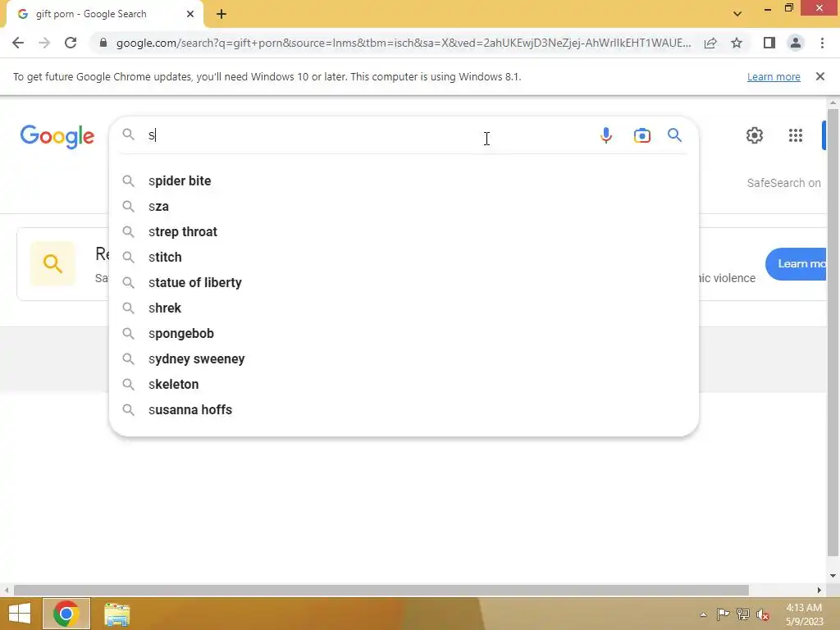Open search by image camera icon
The width and height of the screenshot is (840, 630).
click(641, 135)
